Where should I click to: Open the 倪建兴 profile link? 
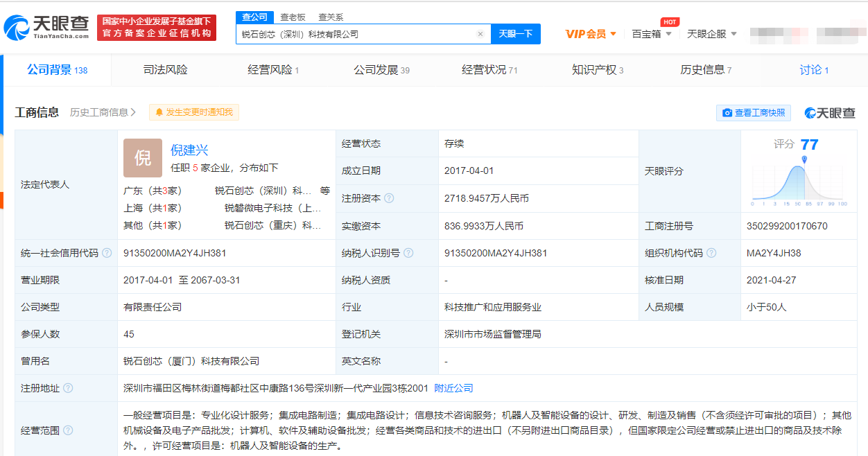(x=189, y=150)
